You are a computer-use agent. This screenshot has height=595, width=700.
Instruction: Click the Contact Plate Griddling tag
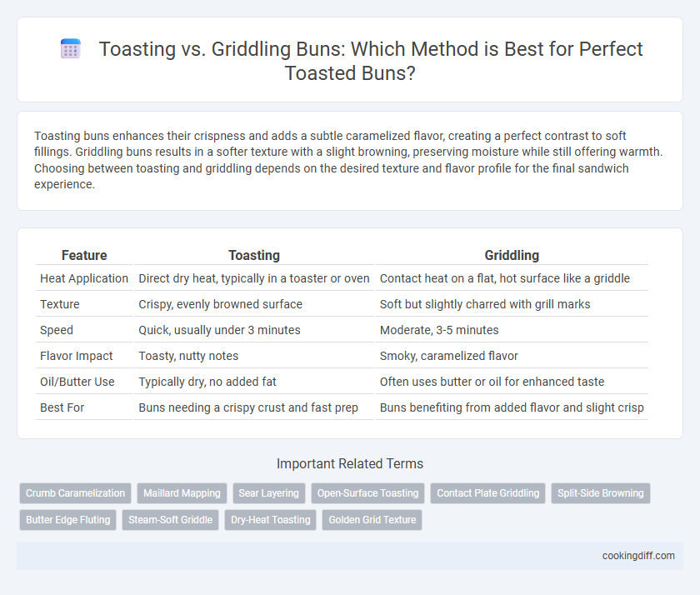tap(488, 493)
